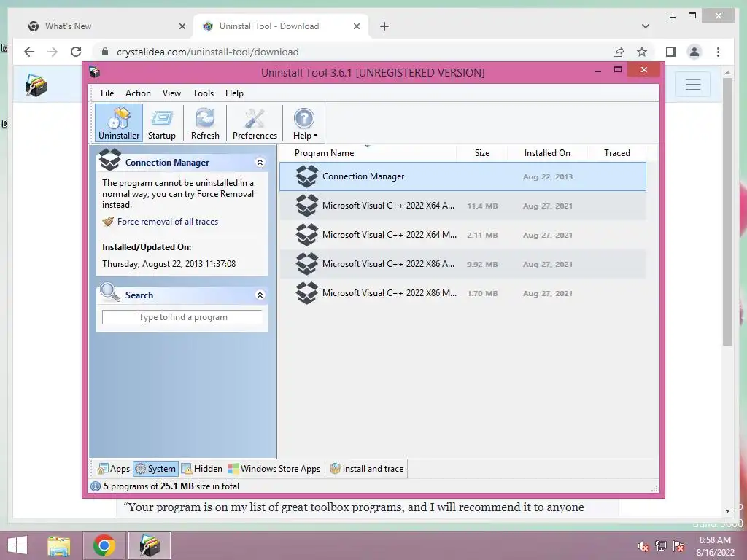Click the 2.11 MB size cell
The height and width of the screenshot is (560, 747).
click(482, 236)
